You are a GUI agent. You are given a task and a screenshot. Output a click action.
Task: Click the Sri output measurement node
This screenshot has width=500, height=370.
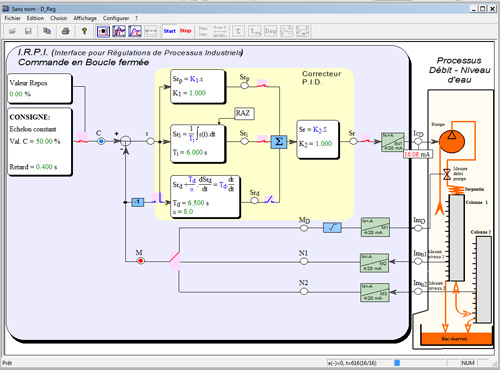tap(245, 141)
